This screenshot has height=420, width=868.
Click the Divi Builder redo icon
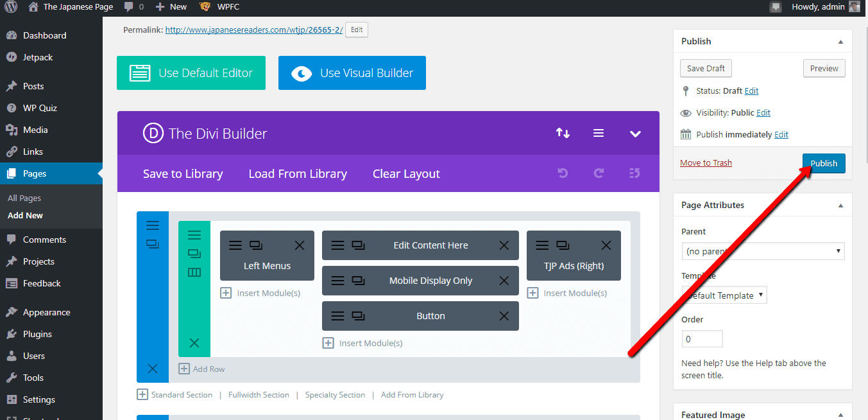(599, 173)
